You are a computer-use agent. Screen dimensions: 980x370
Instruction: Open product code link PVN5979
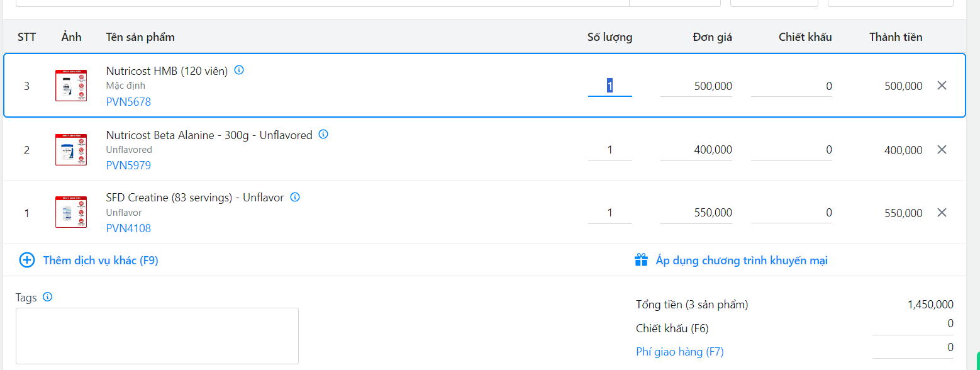pos(128,165)
